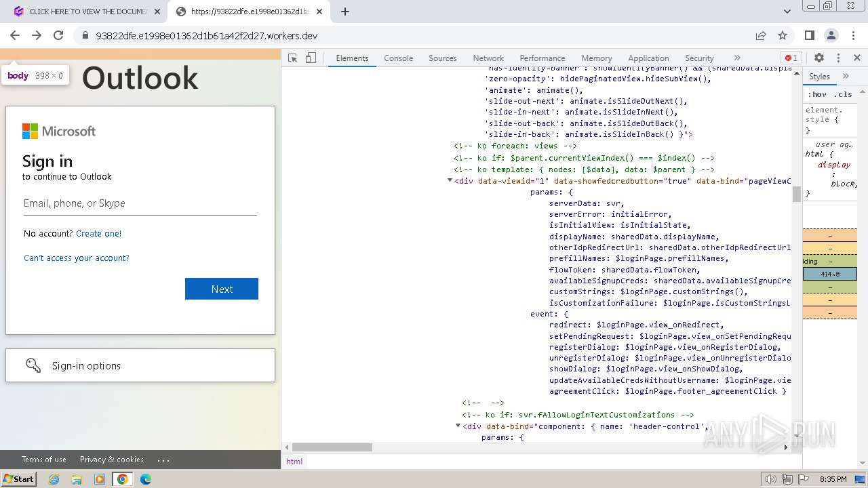Close the workers.dev tab
868x488 pixels.
pyautogui.click(x=320, y=12)
